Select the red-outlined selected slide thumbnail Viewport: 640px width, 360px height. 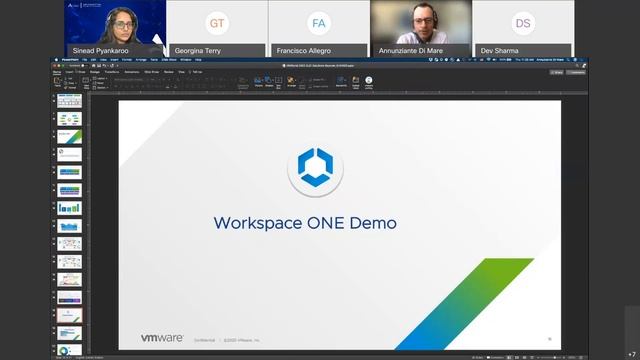(x=69, y=315)
